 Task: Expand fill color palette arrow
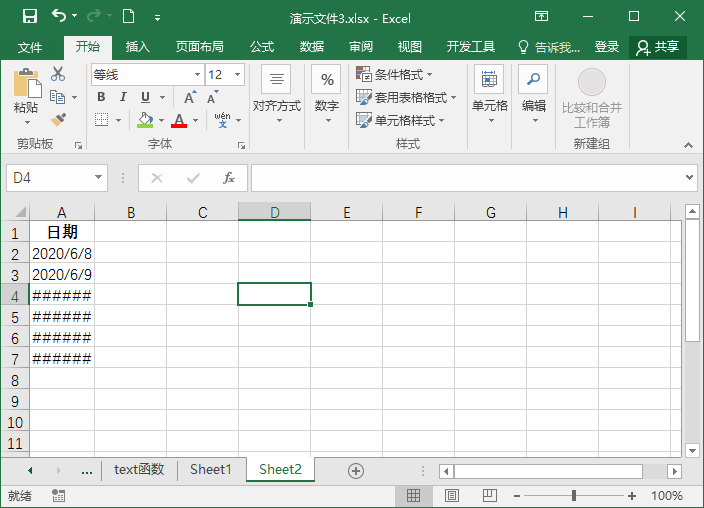pos(161,120)
